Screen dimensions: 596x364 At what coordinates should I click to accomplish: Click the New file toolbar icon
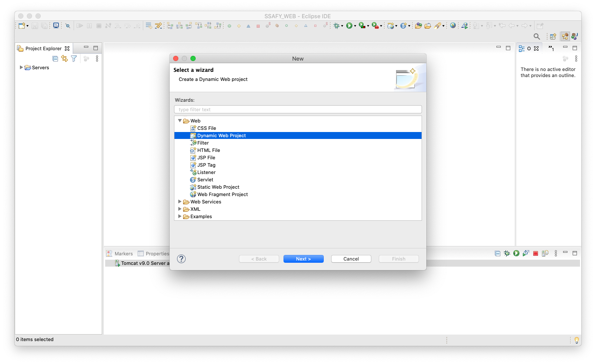[x=22, y=26]
